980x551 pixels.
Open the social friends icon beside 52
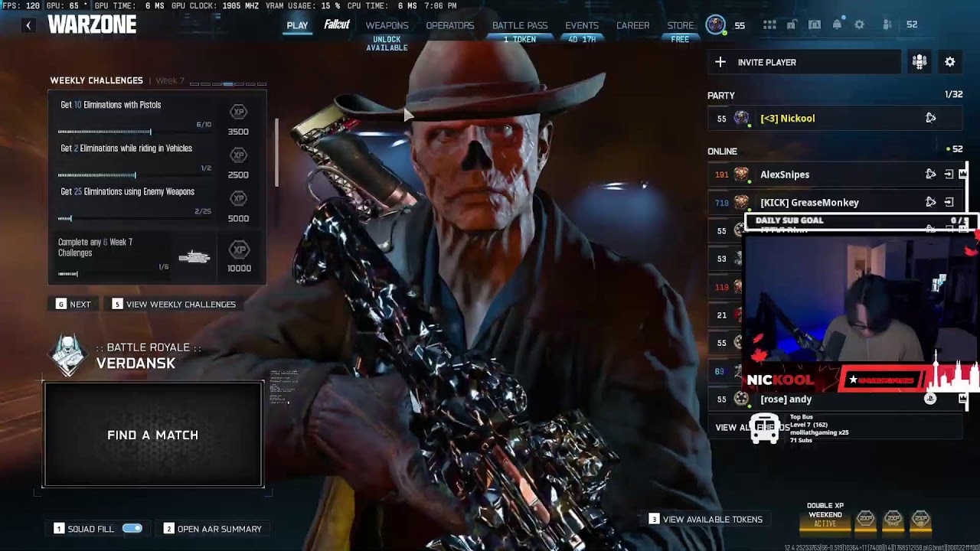pos(887,24)
